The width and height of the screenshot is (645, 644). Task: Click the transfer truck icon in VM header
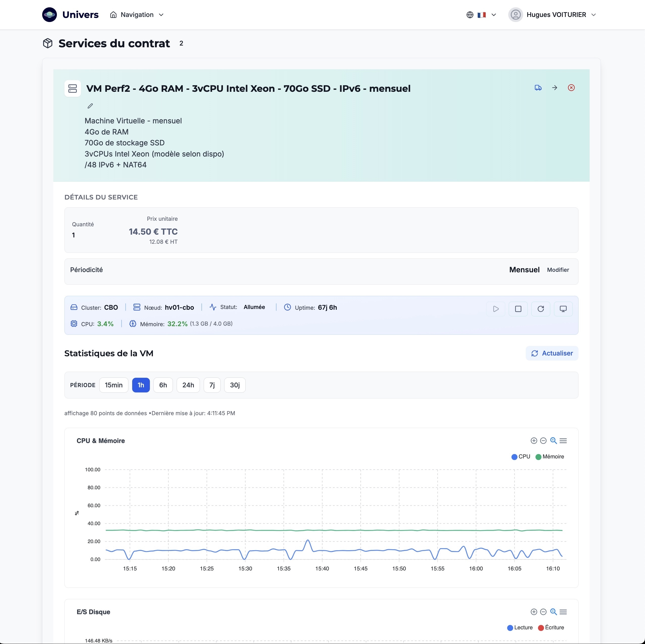538,88
